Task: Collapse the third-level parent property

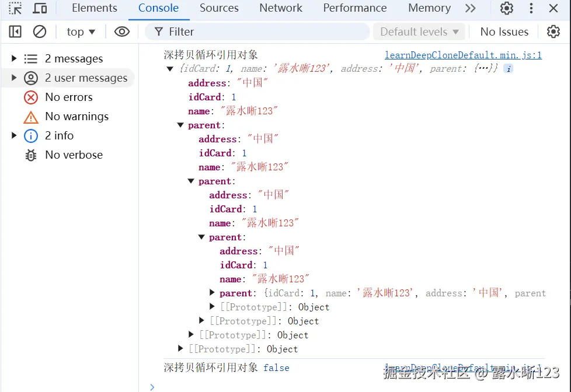Action: (201, 237)
